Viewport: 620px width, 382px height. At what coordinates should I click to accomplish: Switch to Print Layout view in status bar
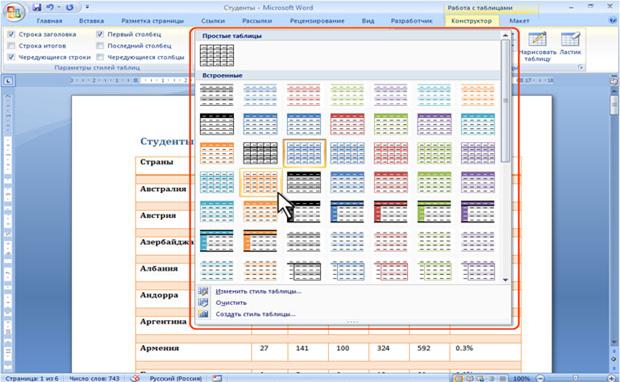457,378
